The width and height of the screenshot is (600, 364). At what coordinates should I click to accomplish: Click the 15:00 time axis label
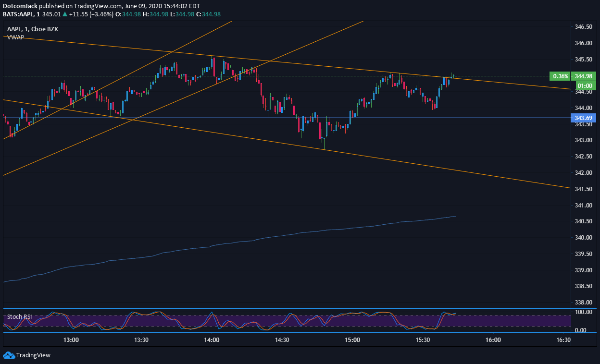coord(352,340)
